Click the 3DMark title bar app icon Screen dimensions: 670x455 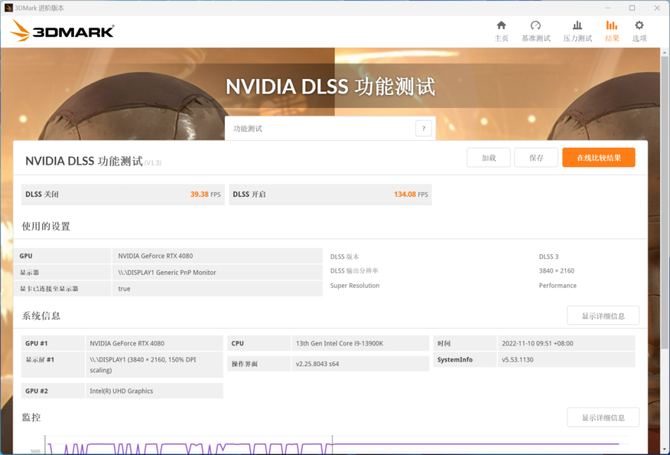point(10,7)
